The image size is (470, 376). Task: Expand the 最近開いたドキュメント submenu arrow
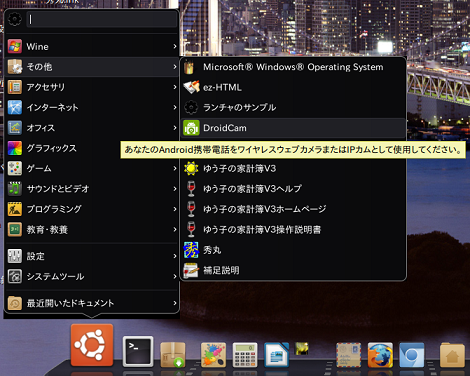[x=175, y=303]
